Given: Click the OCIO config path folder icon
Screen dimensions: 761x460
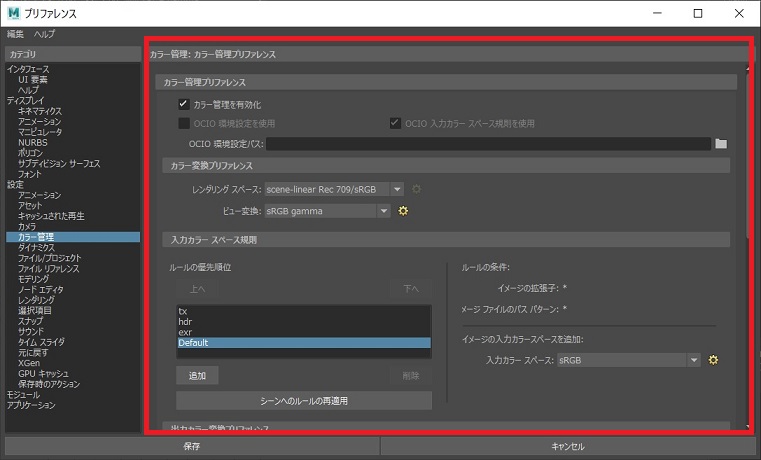Looking at the screenshot, I should 721,144.
